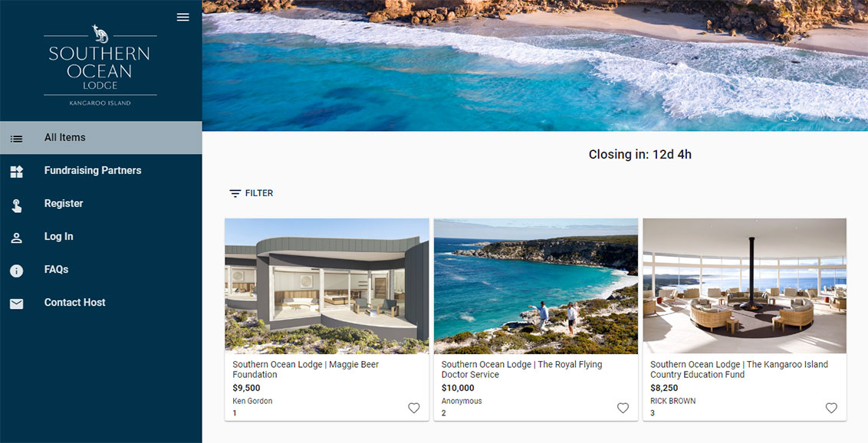
Task: Open the Fundraising Partners menu item
Action: (100, 170)
